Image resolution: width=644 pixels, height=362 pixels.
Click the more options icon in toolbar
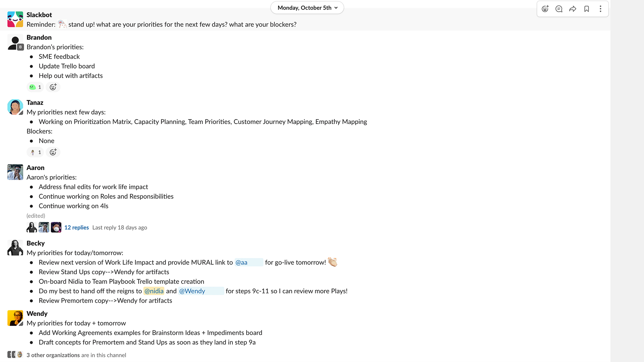(x=600, y=9)
